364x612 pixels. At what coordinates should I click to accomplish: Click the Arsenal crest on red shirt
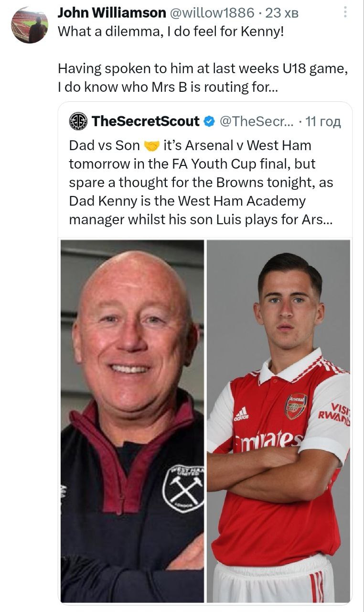coord(296,406)
